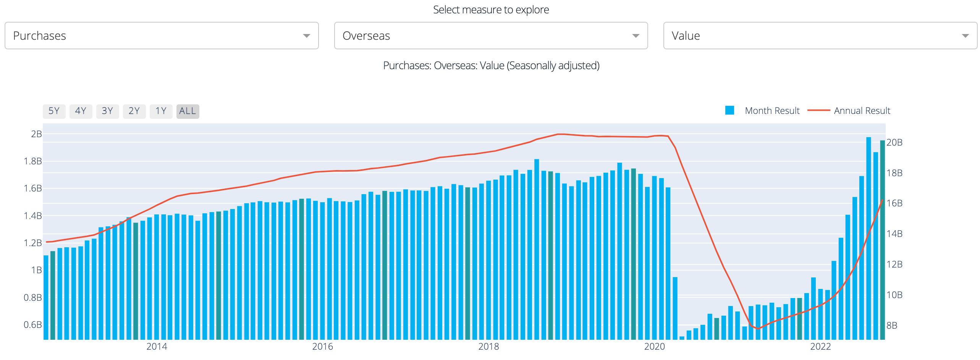Click the 14B right axis label
The image size is (980, 360).
(x=894, y=234)
